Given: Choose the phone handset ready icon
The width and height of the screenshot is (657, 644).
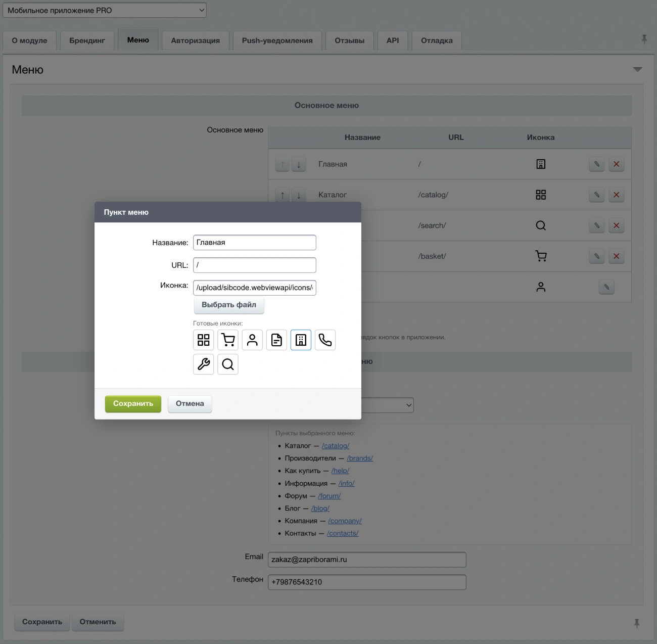Looking at the screenshot, I should pyautogui.click(x=325, y=340).
